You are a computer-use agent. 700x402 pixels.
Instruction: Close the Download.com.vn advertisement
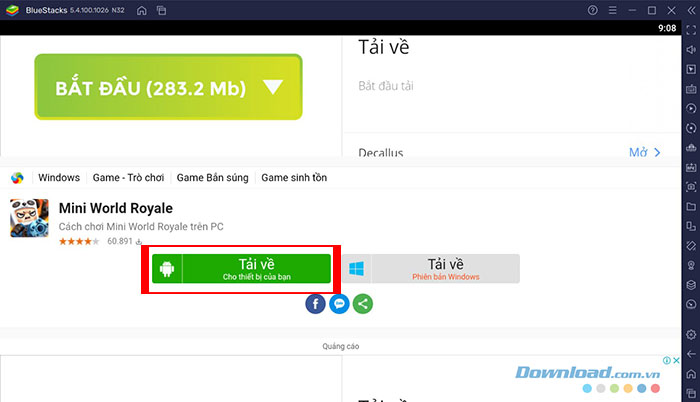676,360
